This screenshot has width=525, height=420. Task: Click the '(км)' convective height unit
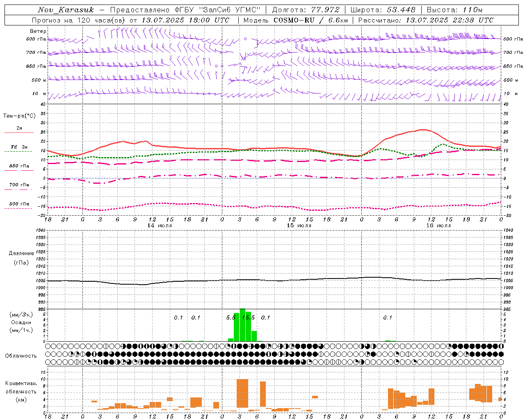21,399
